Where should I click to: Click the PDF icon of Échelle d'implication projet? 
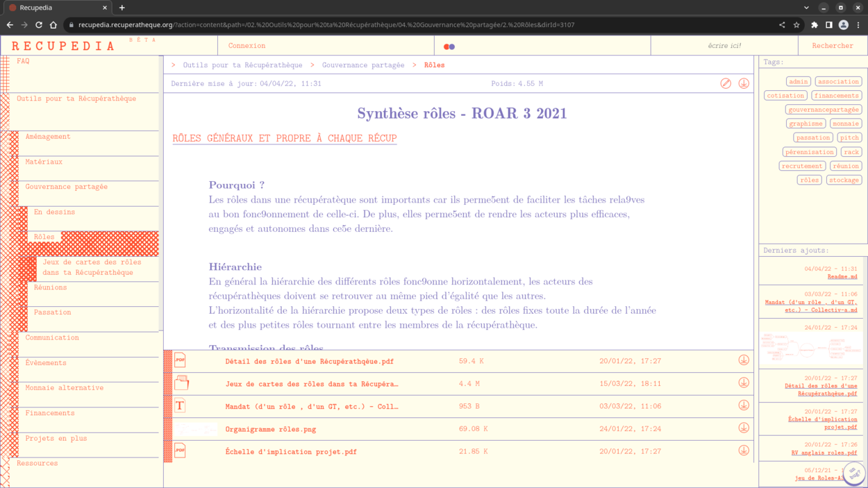point(180,451)
